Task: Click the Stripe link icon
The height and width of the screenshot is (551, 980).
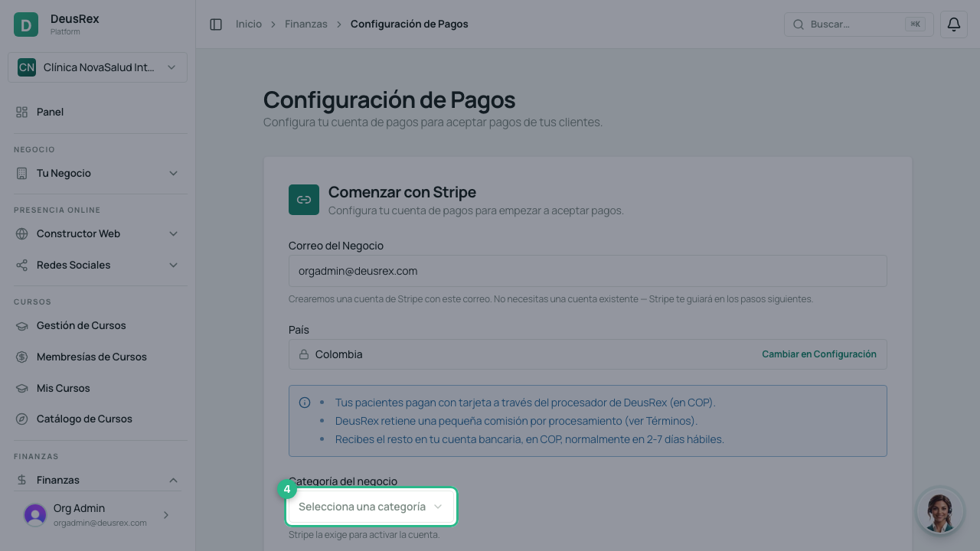Action: (304, 200)
